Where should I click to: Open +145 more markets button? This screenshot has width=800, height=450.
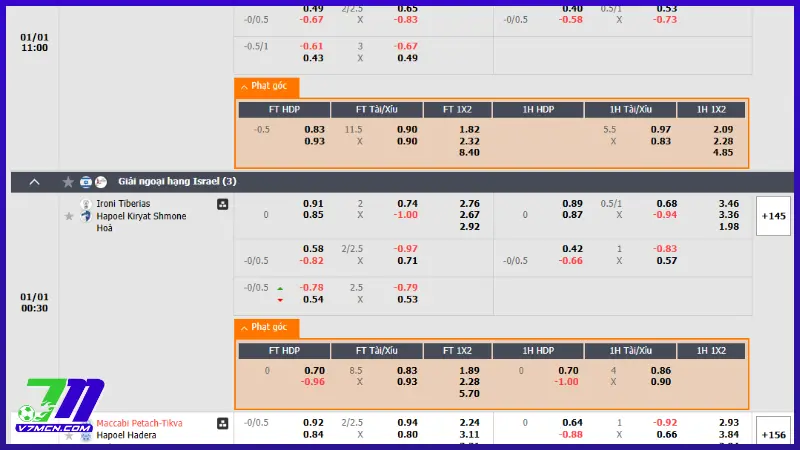(773, 216)
